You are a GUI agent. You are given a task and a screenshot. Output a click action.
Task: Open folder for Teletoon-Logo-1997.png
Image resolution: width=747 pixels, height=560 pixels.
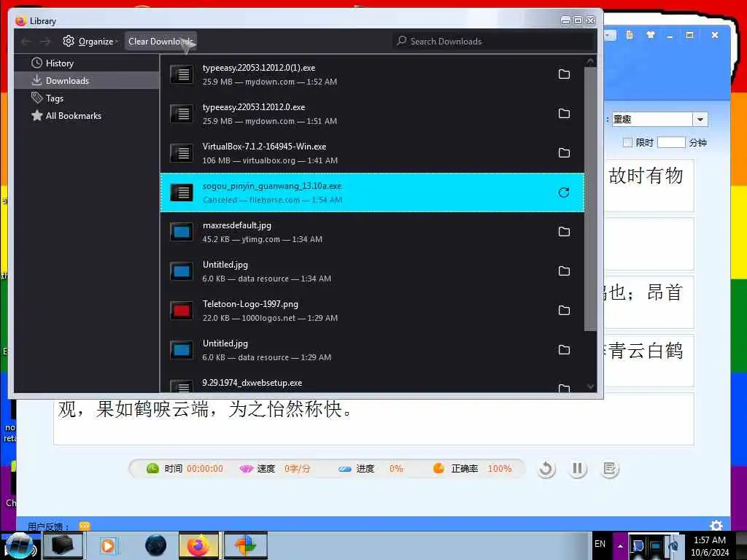pos(564,311)
